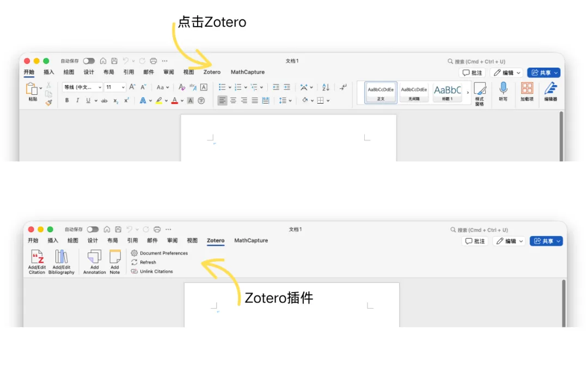
Task: Paste using the 粘贴 clipboard icon
Action: pyautogui.click(x=32, y=89)
